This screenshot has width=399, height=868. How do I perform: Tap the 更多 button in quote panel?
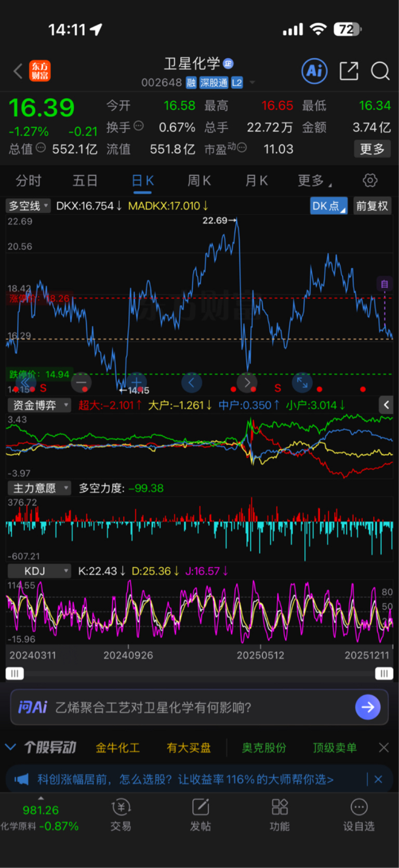372,149
